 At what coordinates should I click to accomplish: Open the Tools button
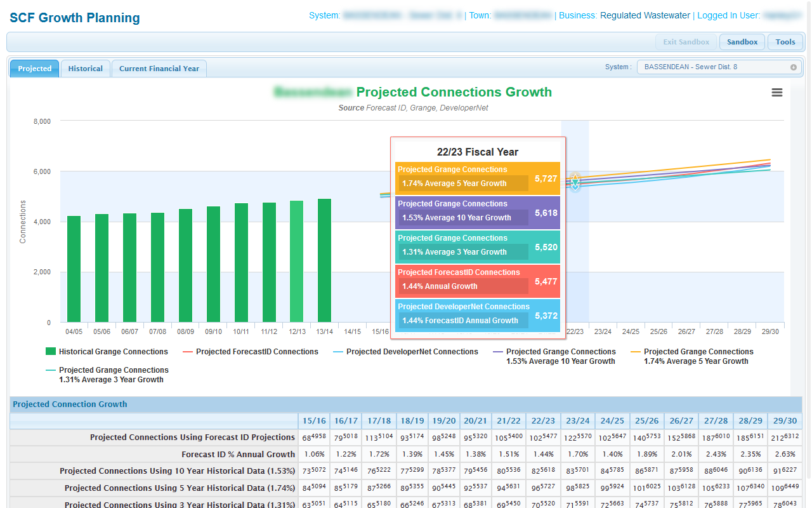click(x=785, y=42)
